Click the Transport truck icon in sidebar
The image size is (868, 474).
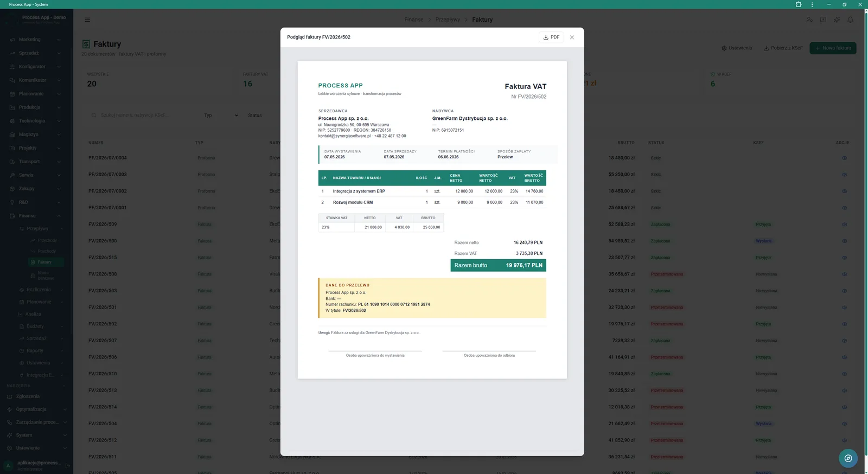pyautogui.click(x=12, y=162)
